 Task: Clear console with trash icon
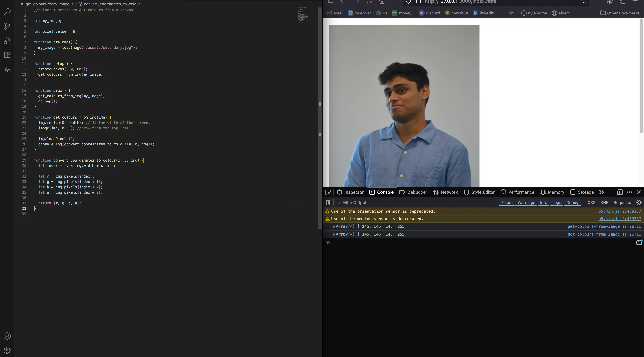point(328,202)
